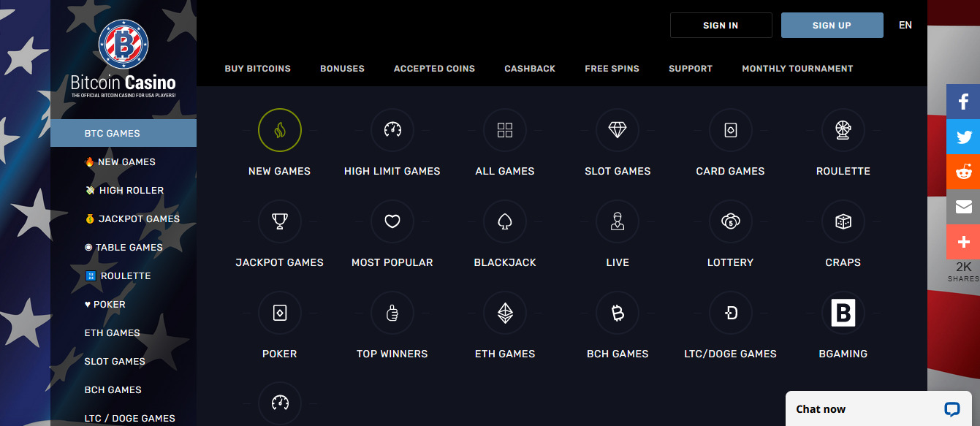The image size is (980, 426).
Task: Open the High Limit Games speedometer icon
Action: [392, 130]
